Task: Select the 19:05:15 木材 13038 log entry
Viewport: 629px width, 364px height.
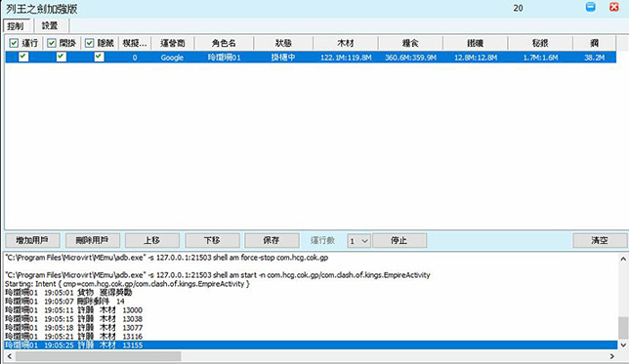Action: click(x=73, y=319)
